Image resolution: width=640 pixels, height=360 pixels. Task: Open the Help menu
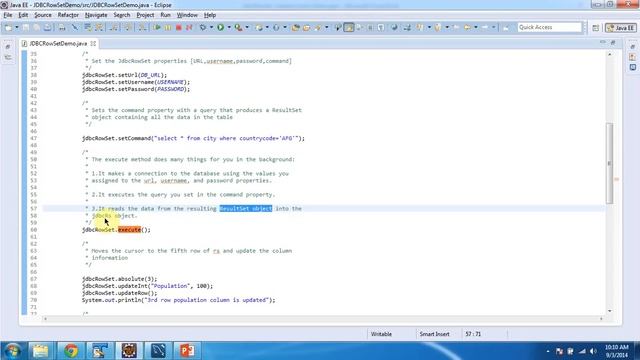coord(210,15)
